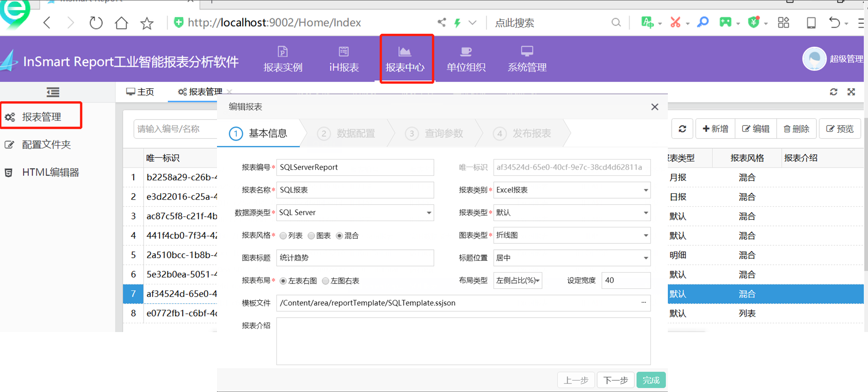Click the 上一步 button
The height and width of the screenshot is (392, 868).
[576, 380]
